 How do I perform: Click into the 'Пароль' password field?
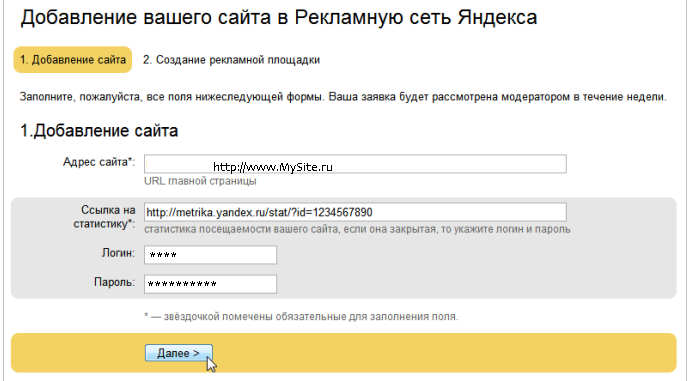point(210,284)
